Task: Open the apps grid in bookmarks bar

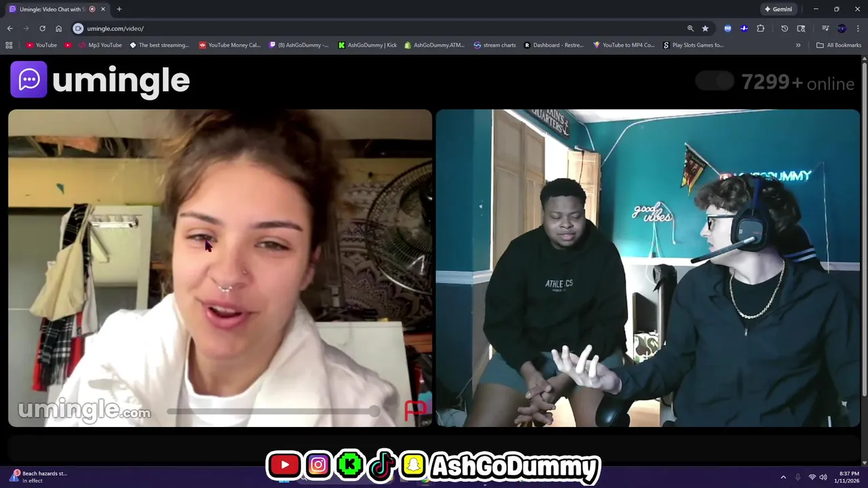Action: pos(9,45)
